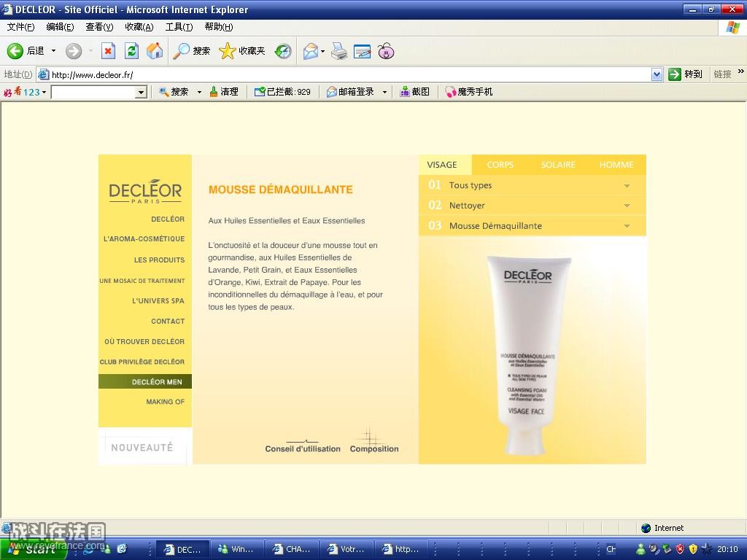Image resolution: width=747 pixels, height=560 pixels.
Task: Open the Composition link
Action: [x=374, y=448]
